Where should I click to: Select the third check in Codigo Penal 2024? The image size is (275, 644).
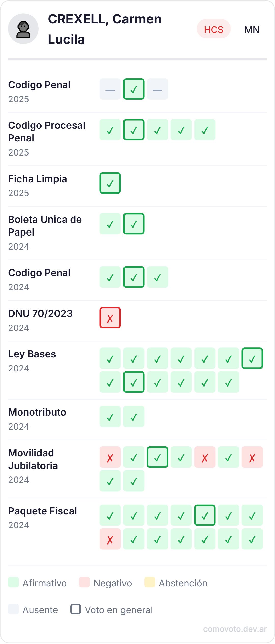157,277
